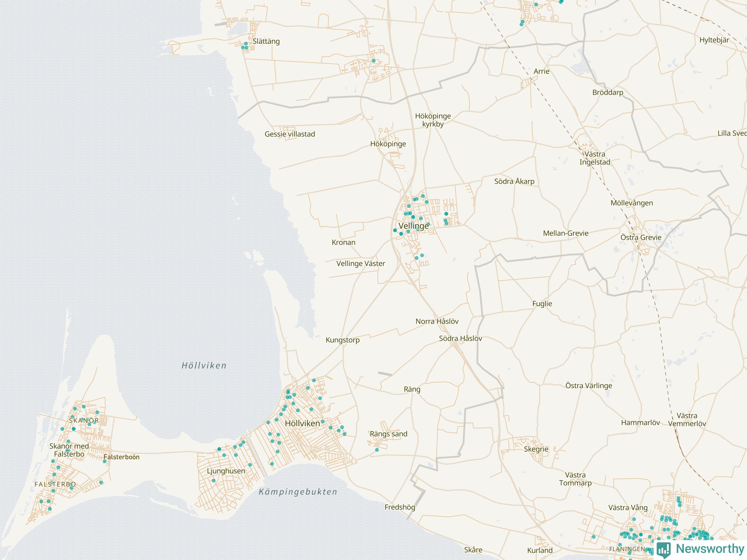Click the lone dot in Västra Vång
The width and height of the screenshot is (747, 560).
pyautogui.click(x=634, y=519)
